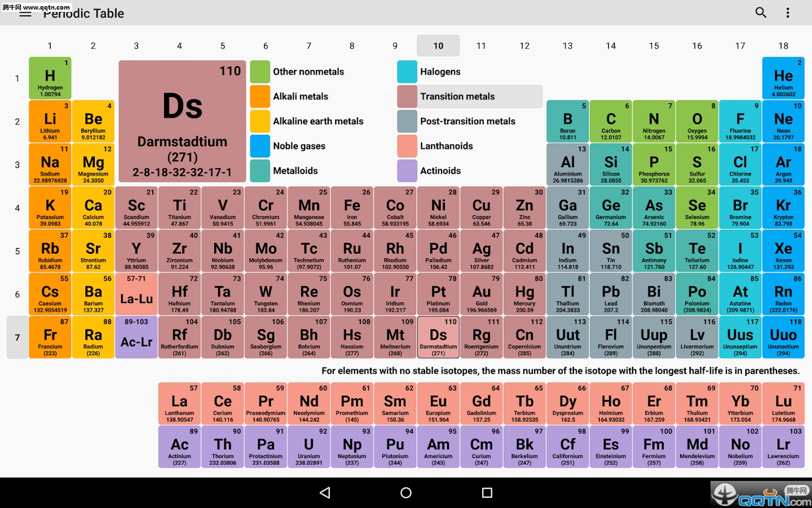
Task: Open the hamburger navigation menu
Action: pos(25,14)
